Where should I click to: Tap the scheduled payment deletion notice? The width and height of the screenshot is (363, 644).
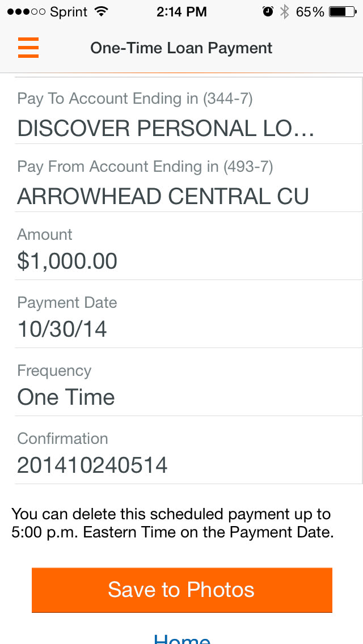171,523
